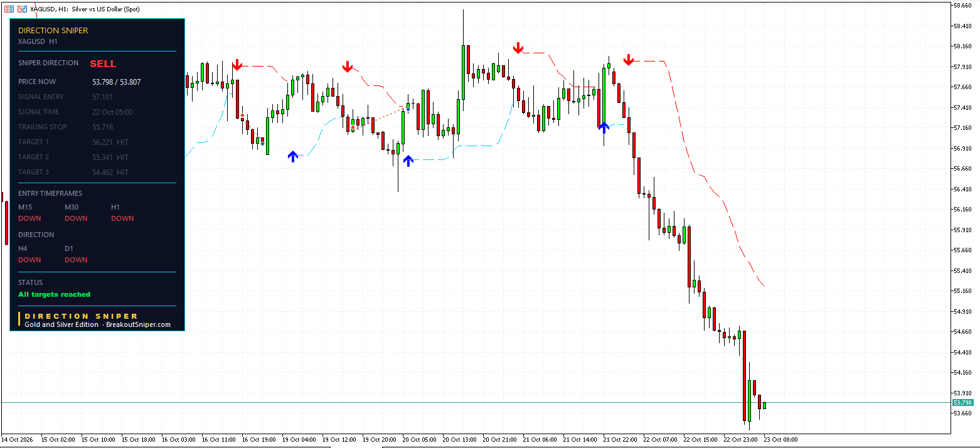
Task: Click the DIRECTION SNIPER panel heading
Action: point(53,30)
